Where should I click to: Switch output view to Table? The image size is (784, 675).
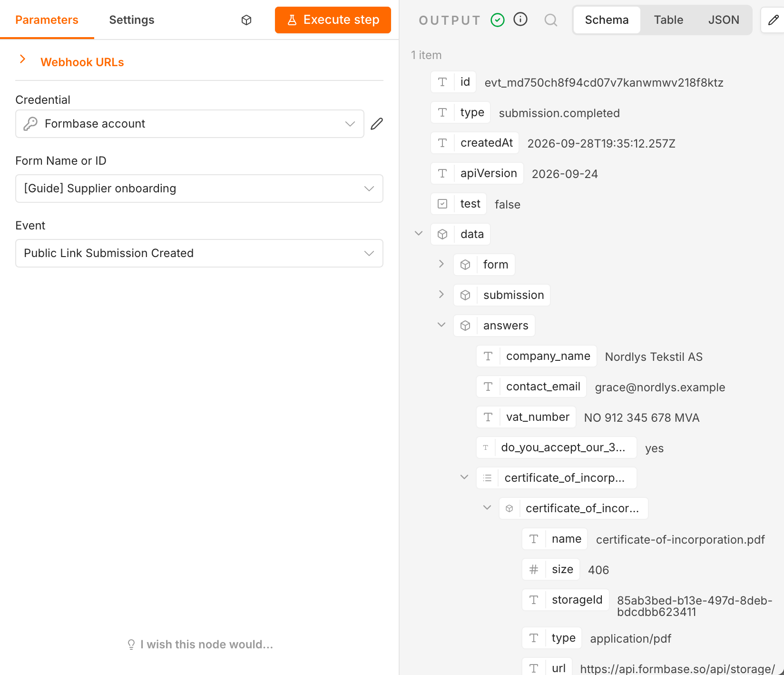(668, 20)
